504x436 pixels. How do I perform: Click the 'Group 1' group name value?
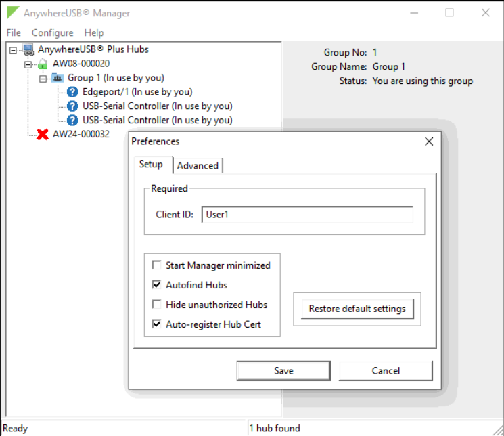click(x=388, y=67)
